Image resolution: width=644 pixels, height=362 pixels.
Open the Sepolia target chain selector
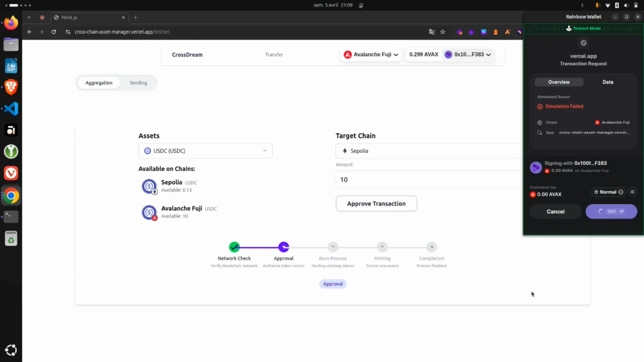click(429, 151)
